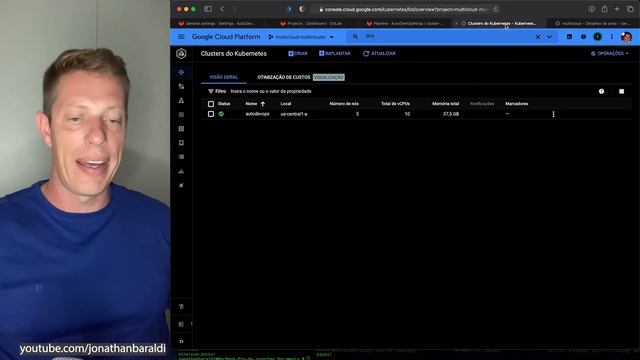Click the Google Cloud Platform logo text
640x360 pixels.
226,37
